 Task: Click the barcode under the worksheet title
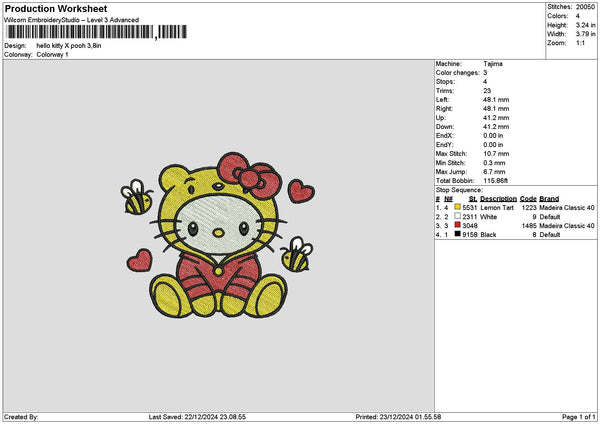point(96,32)
